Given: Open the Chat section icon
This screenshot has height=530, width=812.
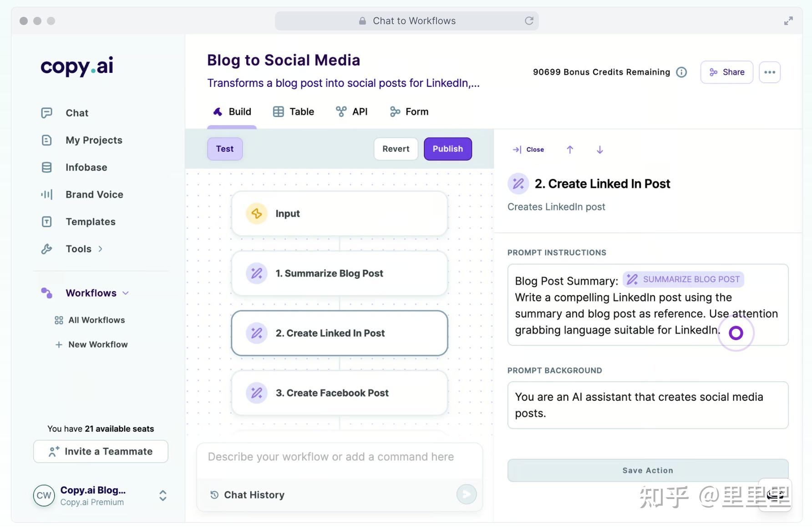Looking at the screenshot, I should (46, 113).
